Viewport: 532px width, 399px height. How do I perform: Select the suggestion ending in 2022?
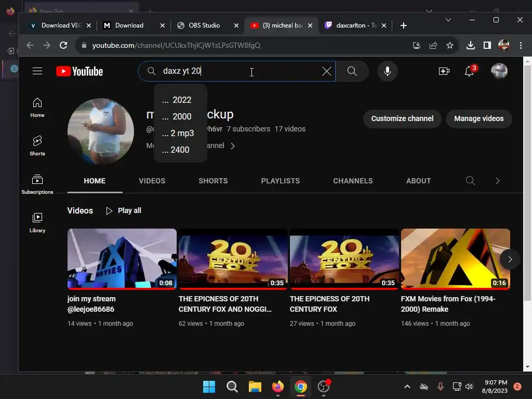[x=180, y=100]
